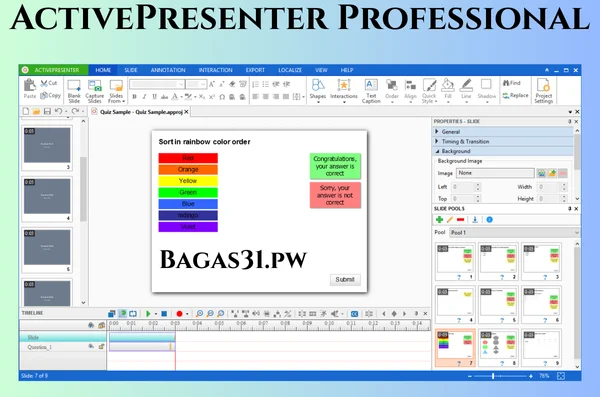Screen dimensions: 600x397
Task: Click the Find tool
Action: click(512, 83)
